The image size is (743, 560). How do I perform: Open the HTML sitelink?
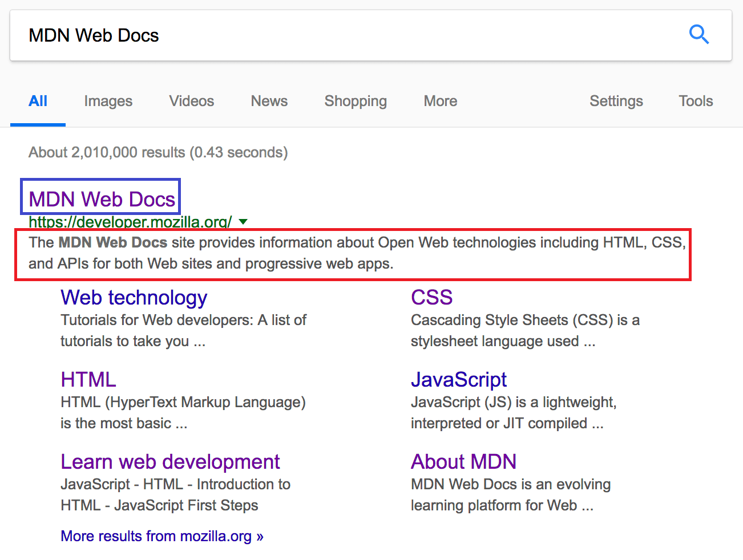tap(88, 379)
